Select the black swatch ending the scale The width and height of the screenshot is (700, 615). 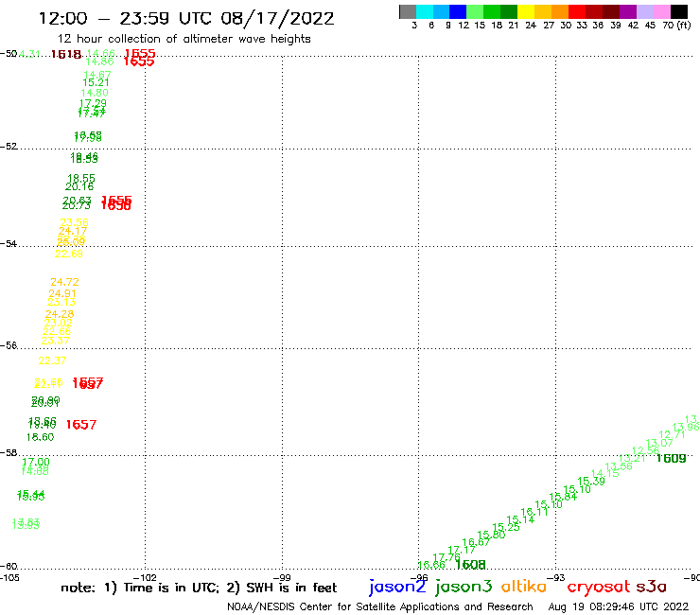[x=679, y=11]
